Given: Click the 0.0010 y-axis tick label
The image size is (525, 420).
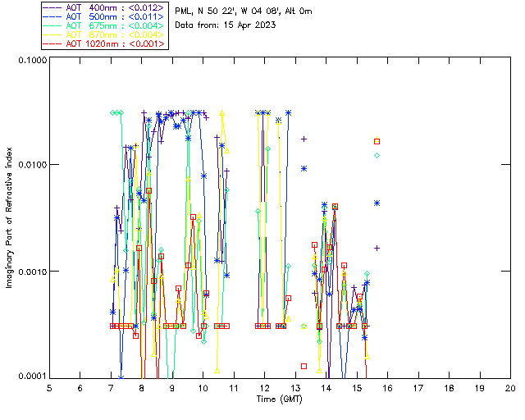Looking at the screenshot, I should tap(30, 272).
